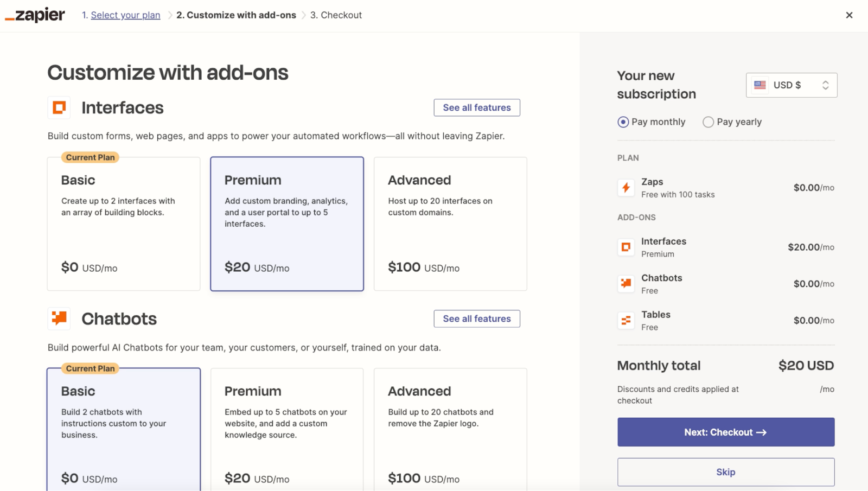Click the Interfaces section heading icon
Viewport: 868px width, 491px height.
click(59, 107)
